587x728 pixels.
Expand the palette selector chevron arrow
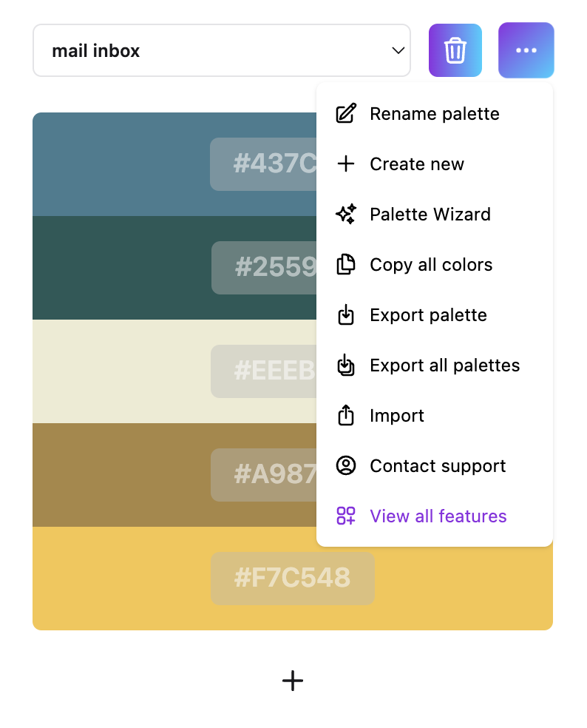(398, 50)
